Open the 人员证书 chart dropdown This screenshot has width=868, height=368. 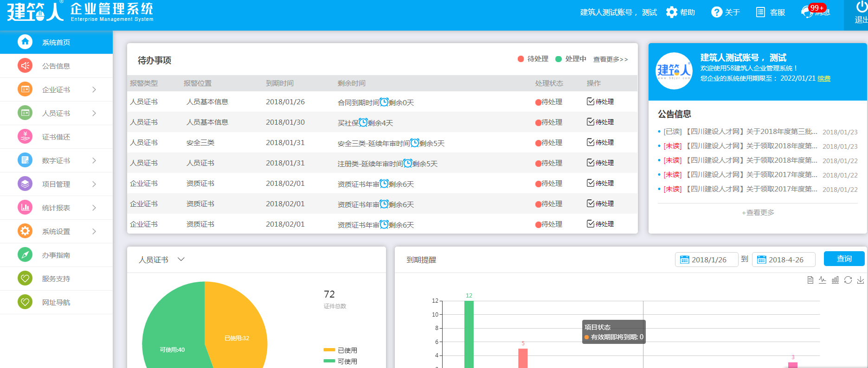181,260
